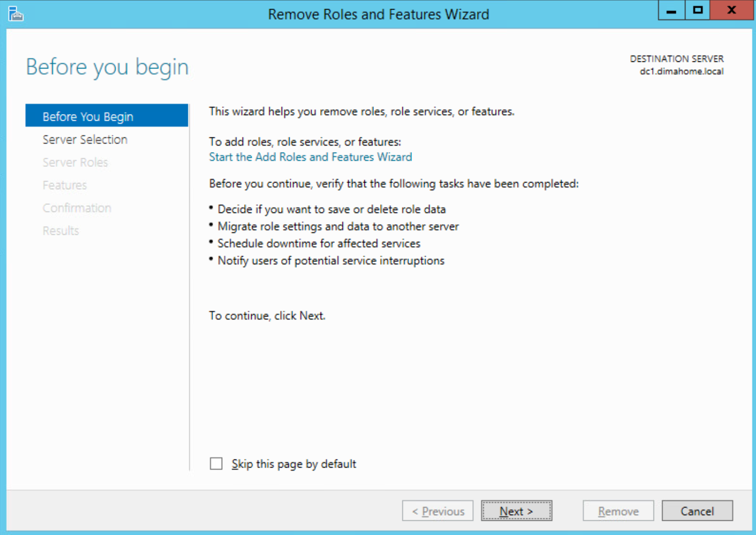Click the Server Manager wizard icon
Image resolution: width=756 pixels, height=535 pixels.
[15, 14]
